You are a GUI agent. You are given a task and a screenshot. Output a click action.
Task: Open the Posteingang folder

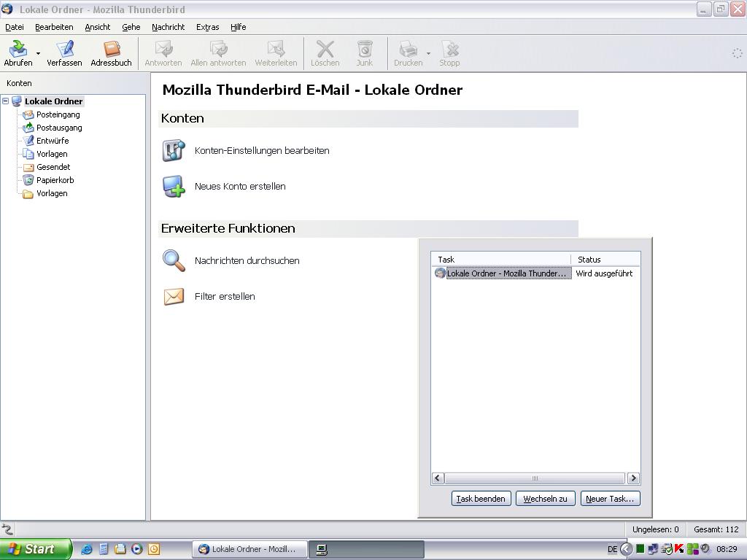click(x=58, y=114)
